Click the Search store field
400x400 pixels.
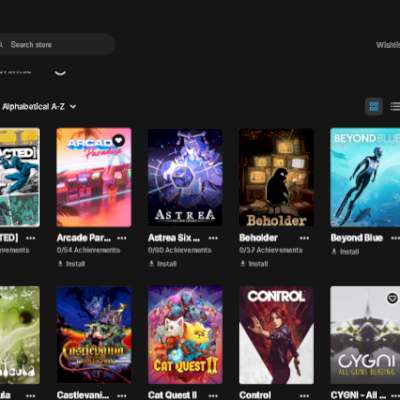pos(56,45)
